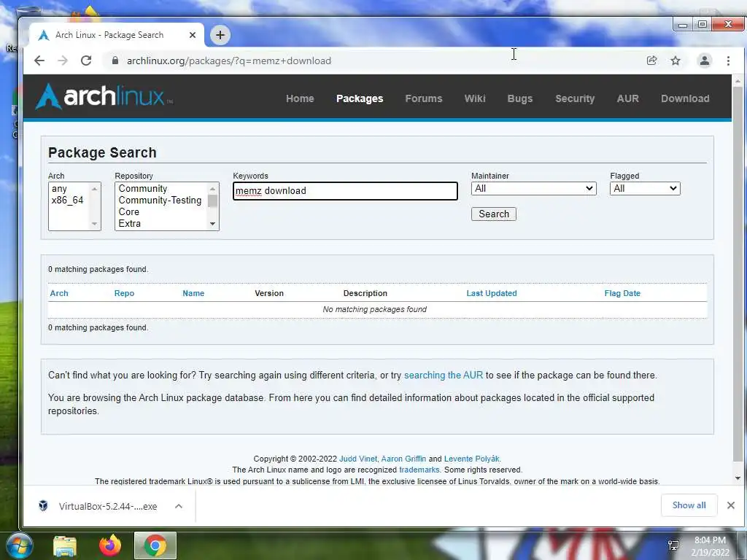Click the Chrome back arrow
Viewport: 747px width, 560px height.
coord(39,61)
